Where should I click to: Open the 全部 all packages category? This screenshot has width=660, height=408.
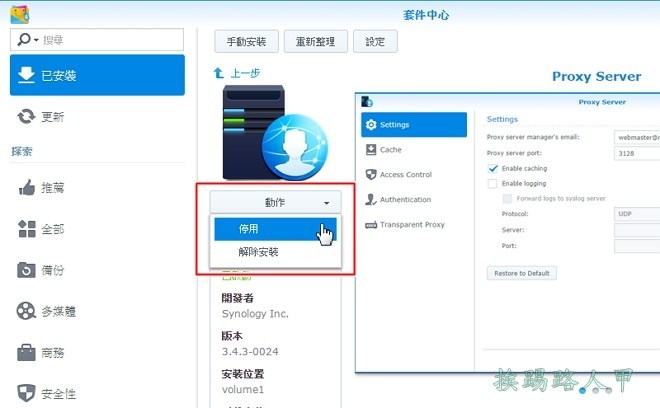97,229
